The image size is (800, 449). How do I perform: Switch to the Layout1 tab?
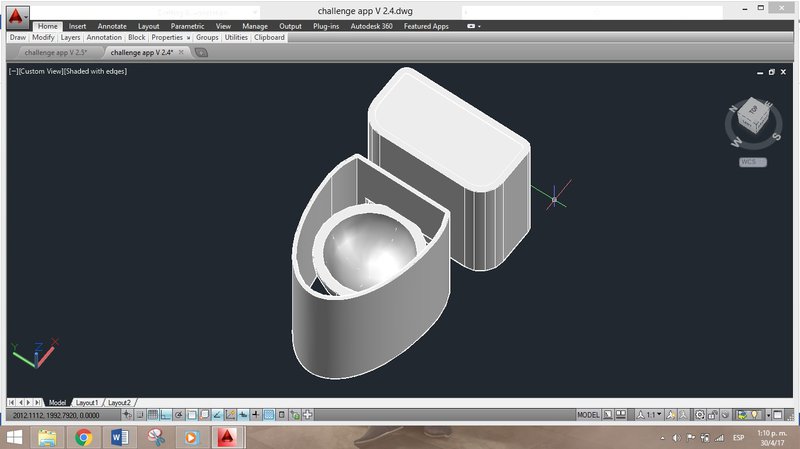[87, 402]
